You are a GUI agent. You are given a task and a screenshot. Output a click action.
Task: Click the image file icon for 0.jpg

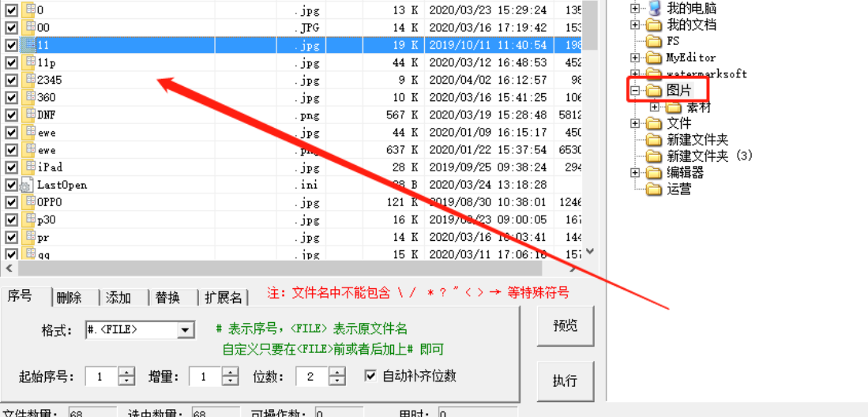28,10
